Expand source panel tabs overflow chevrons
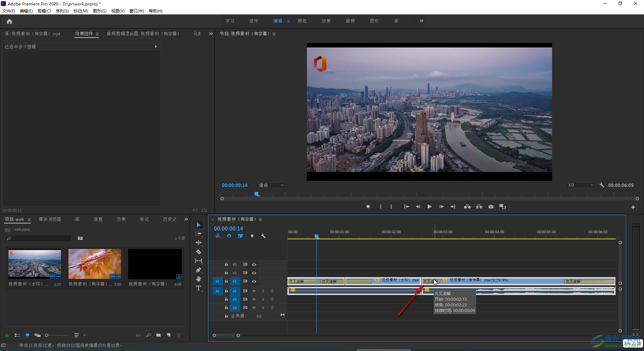Viewport: 644px width, 351px height. tap(211, 34)
